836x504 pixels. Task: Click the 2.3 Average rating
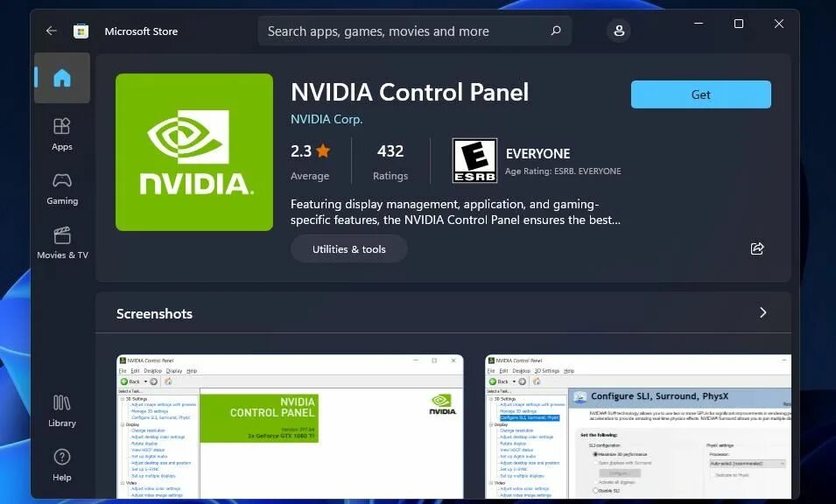(310, 162)
